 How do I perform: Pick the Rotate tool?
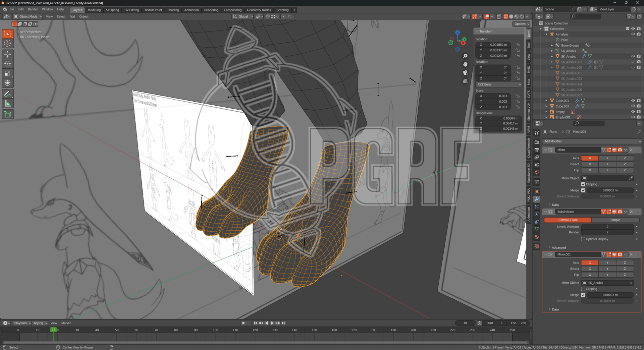point(8,64)
